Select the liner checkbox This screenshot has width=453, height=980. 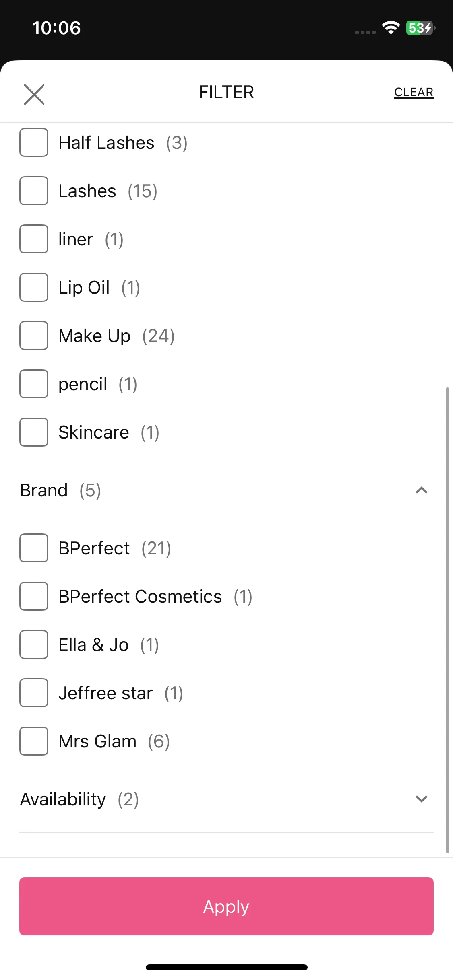tap(34, 239)
